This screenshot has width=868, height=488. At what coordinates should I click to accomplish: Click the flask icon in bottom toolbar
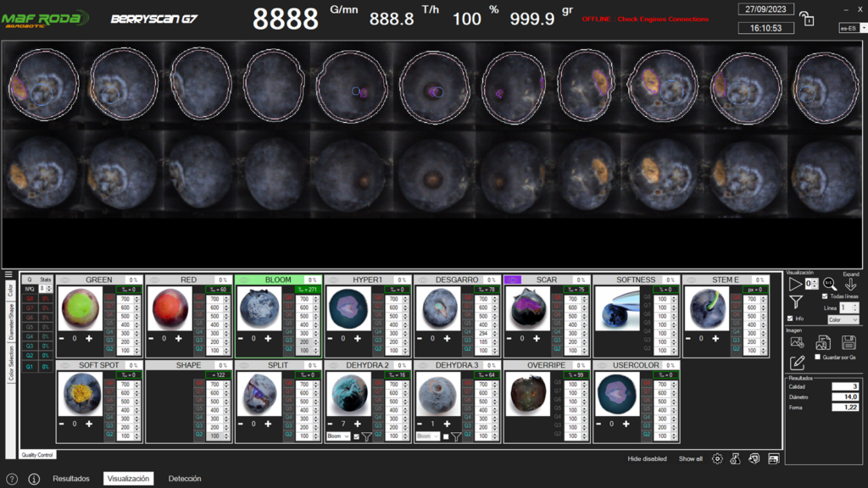point(736,458)
